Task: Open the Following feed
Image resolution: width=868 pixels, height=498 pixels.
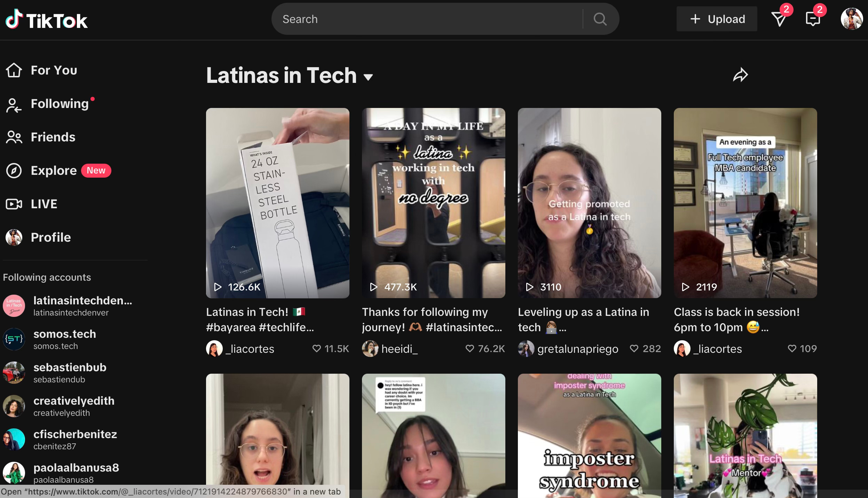Action: (x=60, y=104)
